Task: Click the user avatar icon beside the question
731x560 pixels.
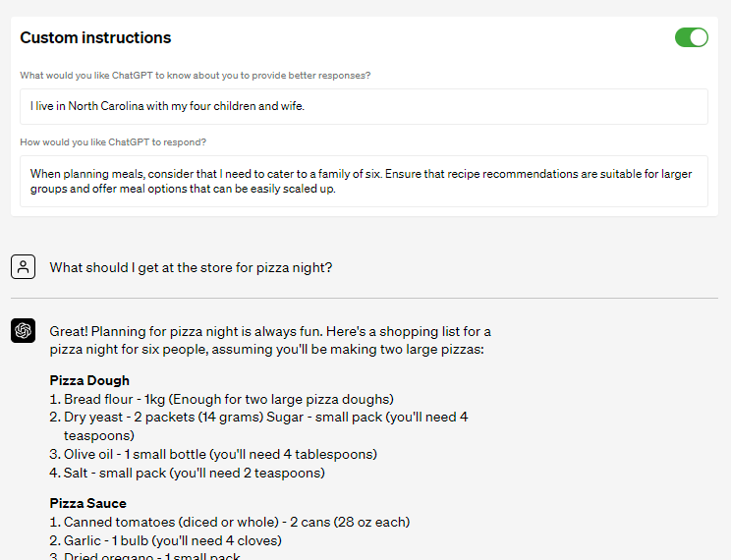Action: click(24, 266)
